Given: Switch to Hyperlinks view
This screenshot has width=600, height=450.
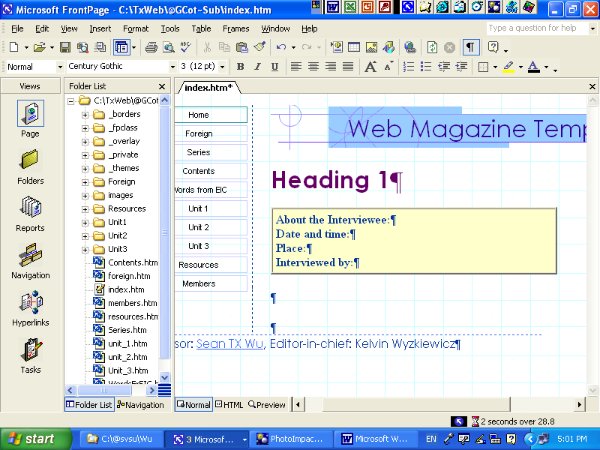Looking at the screenshot, I should 30,305.
